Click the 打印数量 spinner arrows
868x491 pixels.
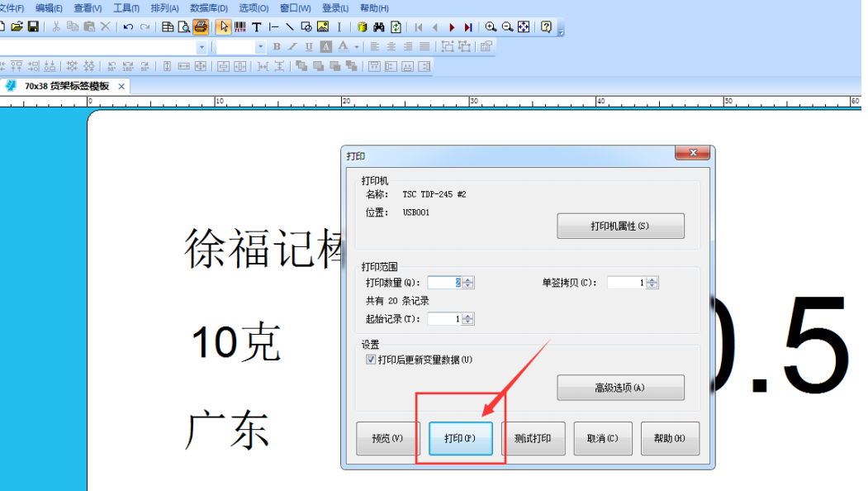click(468, 283)
